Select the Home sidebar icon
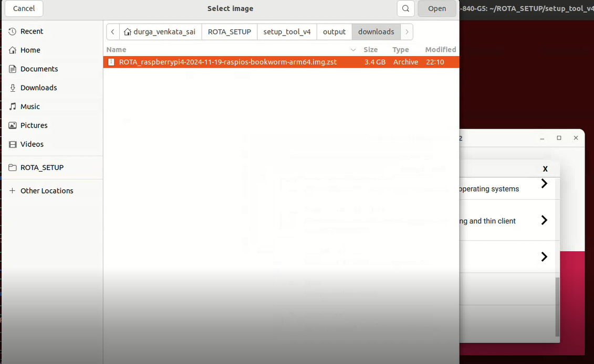The width and height of the screenshot is (594, 364). click(29, 50)
